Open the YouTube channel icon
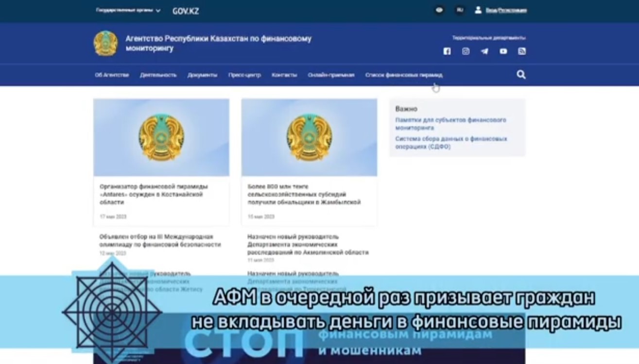The width and height of the screenshot is (639, 364). coord(503,51)
